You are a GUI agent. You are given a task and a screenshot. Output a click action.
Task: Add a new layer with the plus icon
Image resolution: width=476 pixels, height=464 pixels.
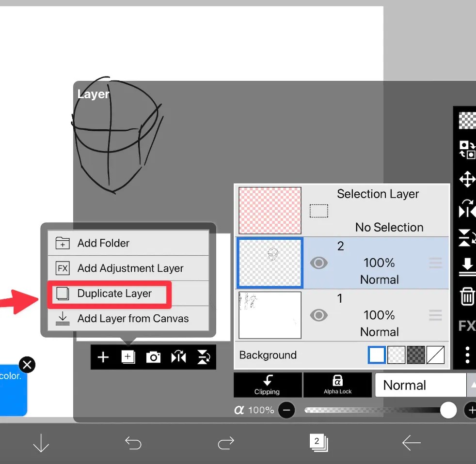[103, 357]
